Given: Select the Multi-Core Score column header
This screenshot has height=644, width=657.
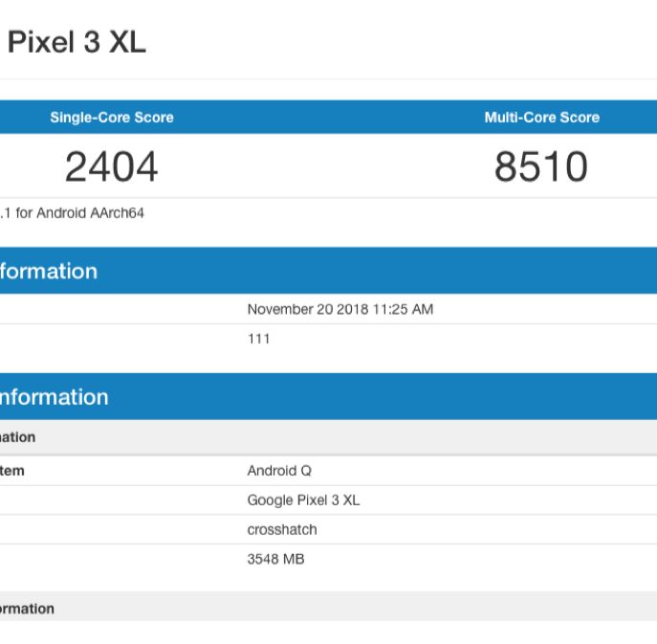Looking at the screenshot, I should coord(541,118).
